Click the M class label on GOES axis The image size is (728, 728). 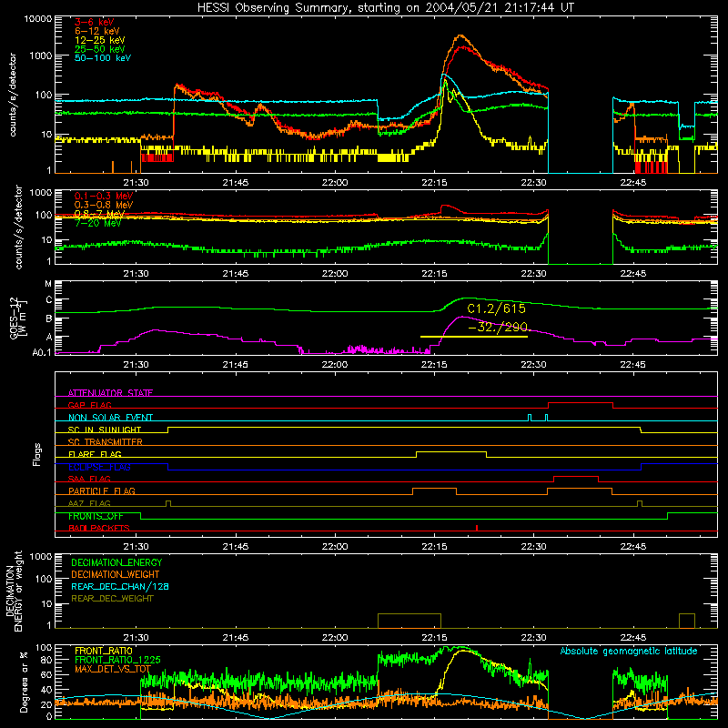click(48, 283)
